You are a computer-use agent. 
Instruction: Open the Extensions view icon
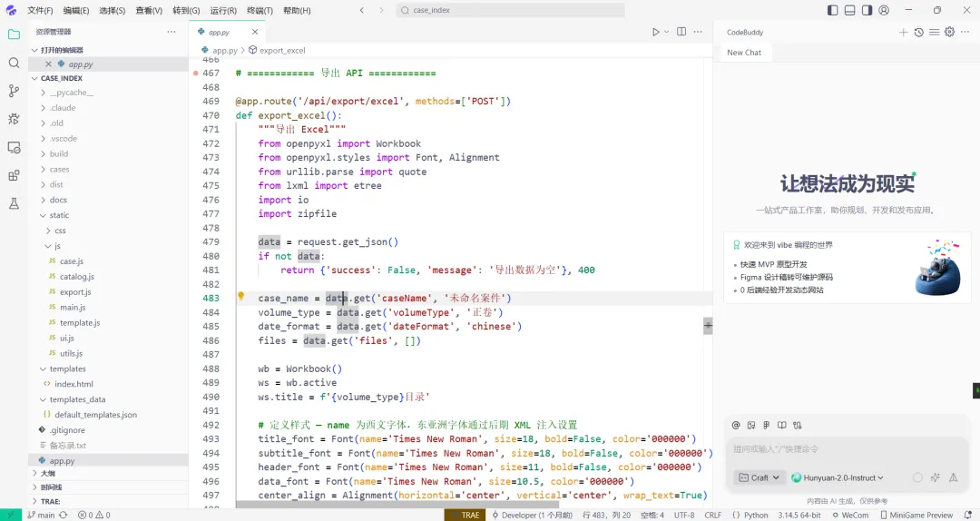(14, 176)
